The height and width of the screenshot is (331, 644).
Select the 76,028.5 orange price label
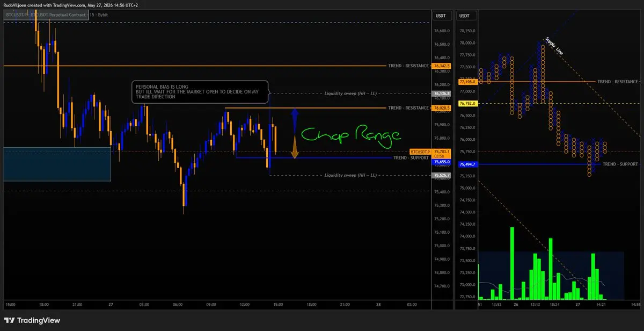coord(442,108)
